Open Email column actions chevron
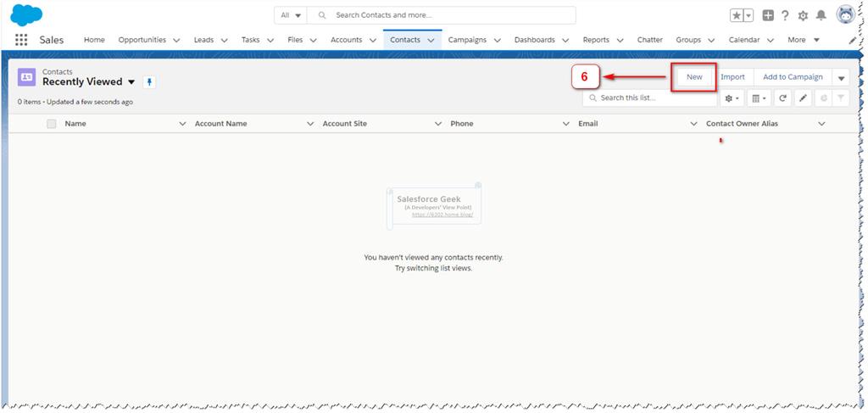The width and height of the screenshot is (868, 413). coord(693,124)
